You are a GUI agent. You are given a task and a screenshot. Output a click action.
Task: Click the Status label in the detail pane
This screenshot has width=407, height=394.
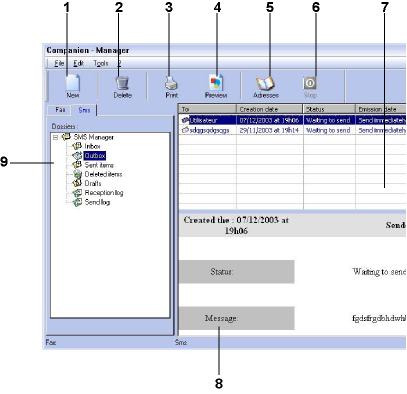coord(221,272)
